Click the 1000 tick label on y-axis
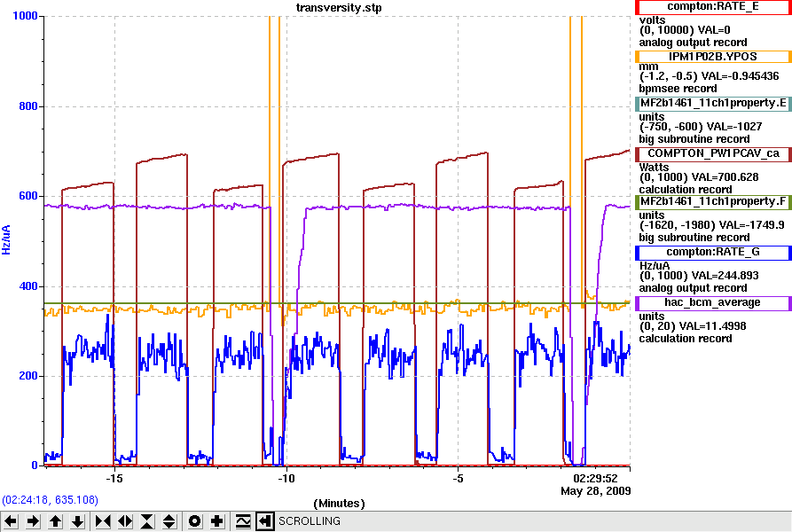The height and width of the screenshot is (532, 792). pos(25,16)
